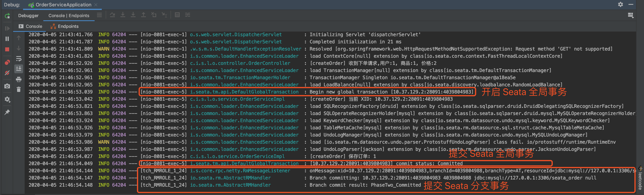The width and height of the screenshot is (644, 195).
Task: Stop the running debug session
Action: coord(7,49)
